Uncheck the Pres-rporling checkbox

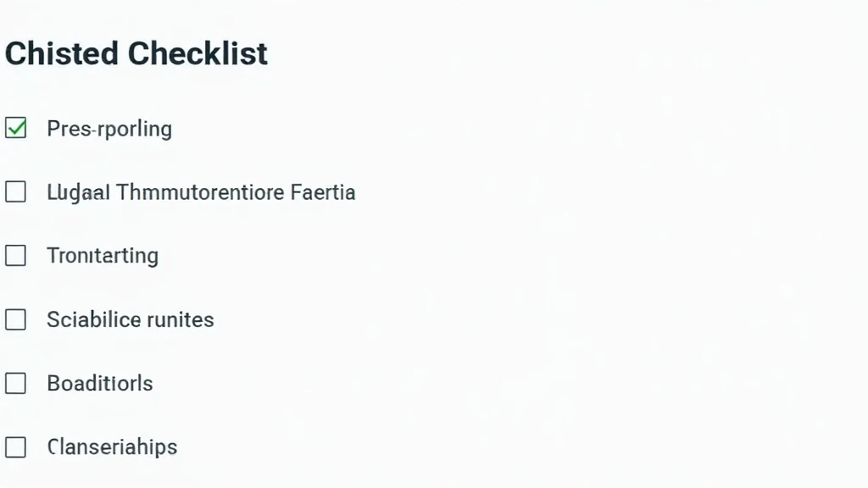(x=15, y=129)
